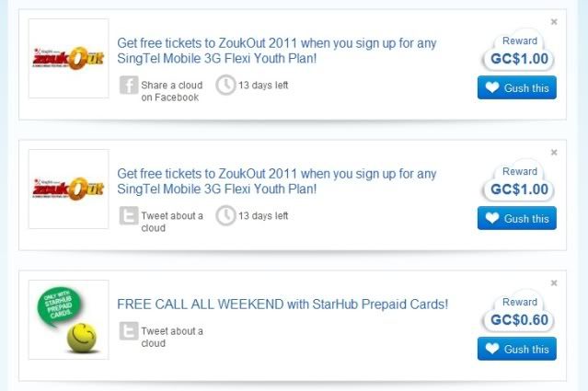This screenshot has width=588, height=391.
Task: Gush the Tweet ZoukOut offer
Action: pos(517,218)
